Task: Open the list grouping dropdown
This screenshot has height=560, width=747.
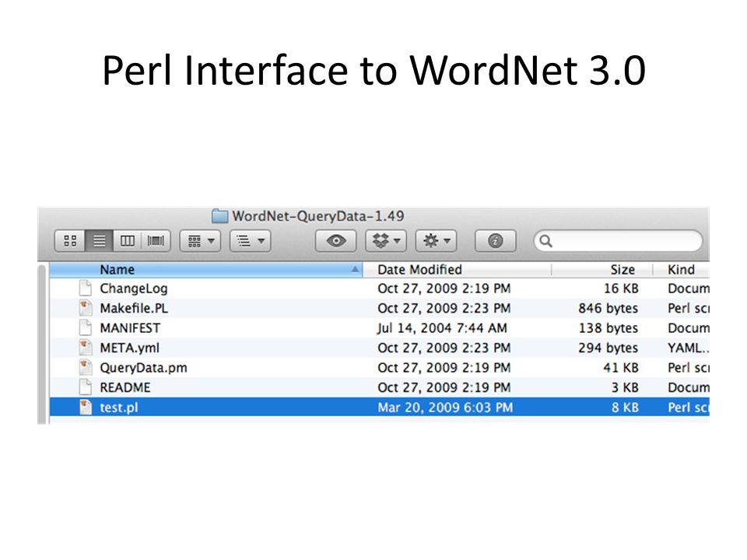Action: (251, 241)
